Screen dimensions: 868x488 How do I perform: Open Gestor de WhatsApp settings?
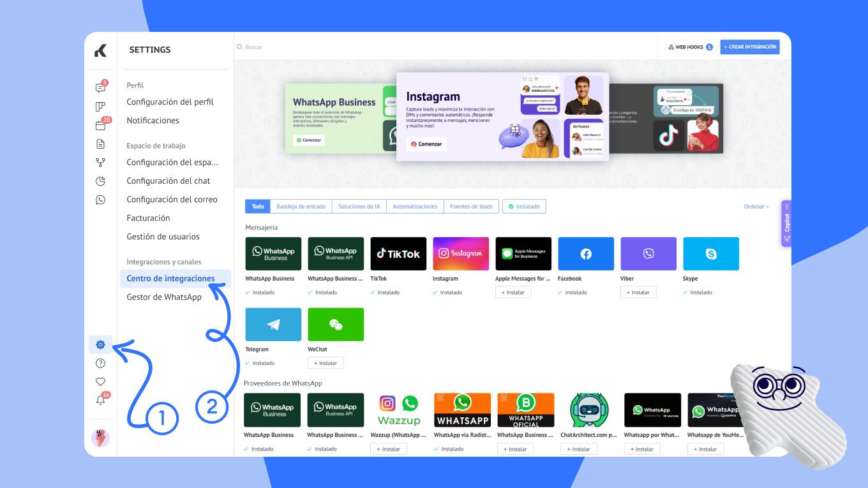tap(164, 297)
